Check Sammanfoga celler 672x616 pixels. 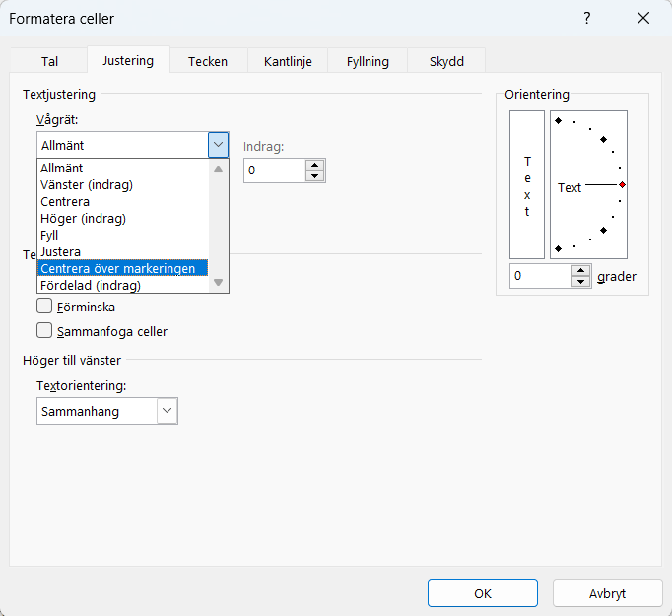tap(44, 331)
